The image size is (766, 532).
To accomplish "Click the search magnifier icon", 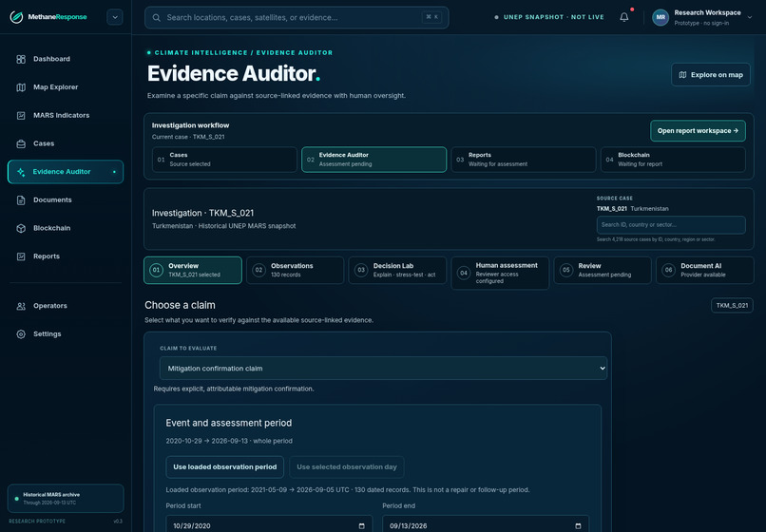I will click(156, 18).
